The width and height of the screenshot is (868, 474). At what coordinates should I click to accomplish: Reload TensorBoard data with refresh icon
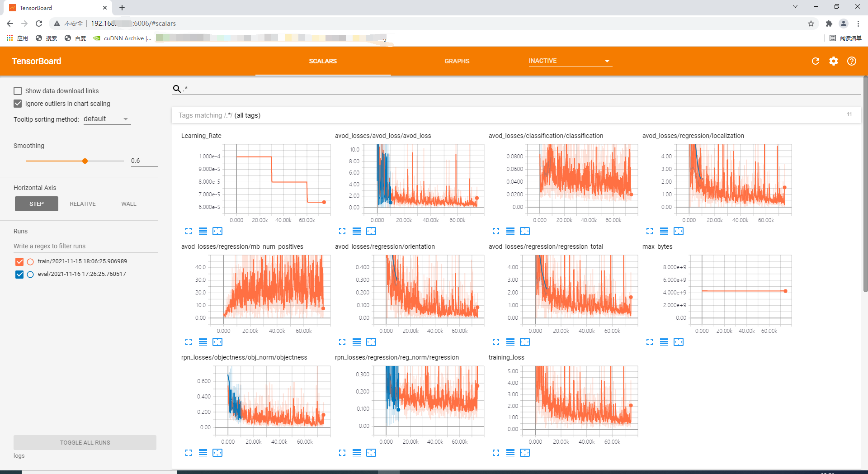(815, 61)
